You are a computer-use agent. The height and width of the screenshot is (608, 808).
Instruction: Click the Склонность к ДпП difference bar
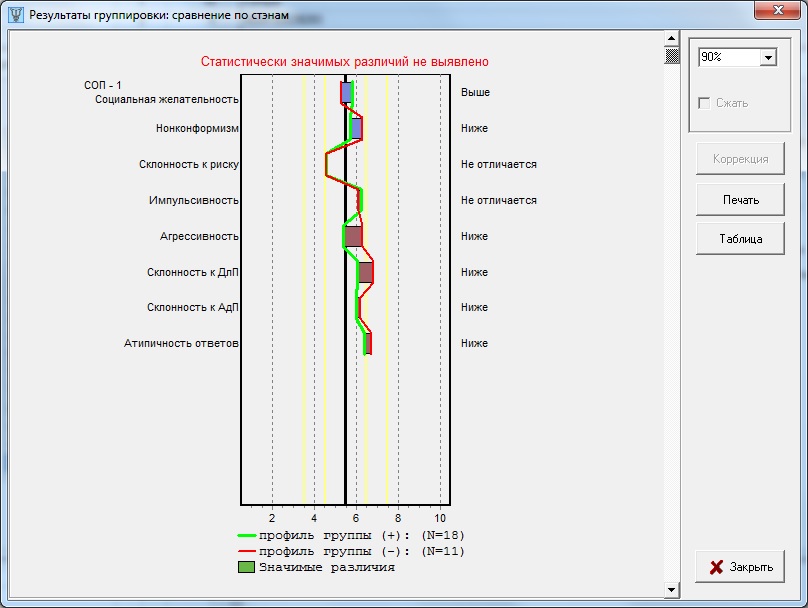point(365,272)
